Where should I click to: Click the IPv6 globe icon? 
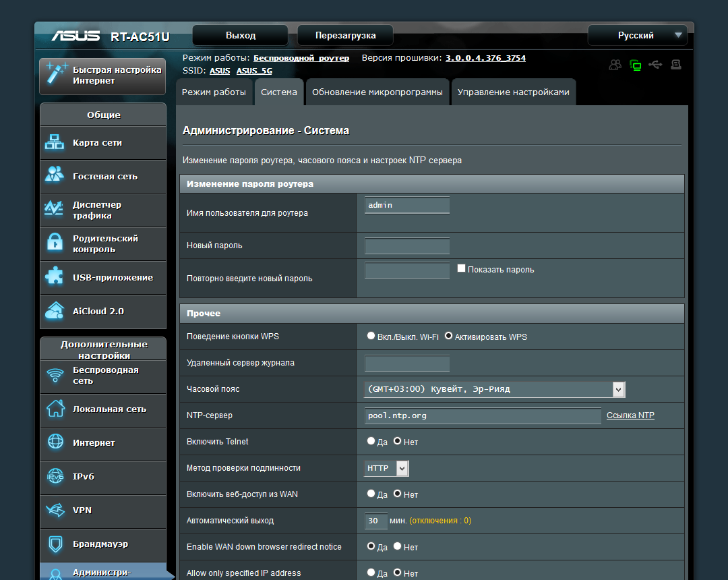(x=55, y=475)
